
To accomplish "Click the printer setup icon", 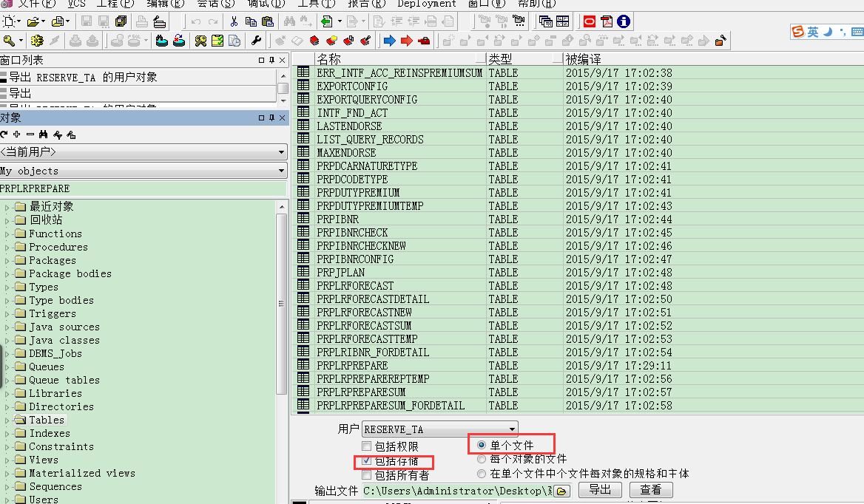I will 159,21.
